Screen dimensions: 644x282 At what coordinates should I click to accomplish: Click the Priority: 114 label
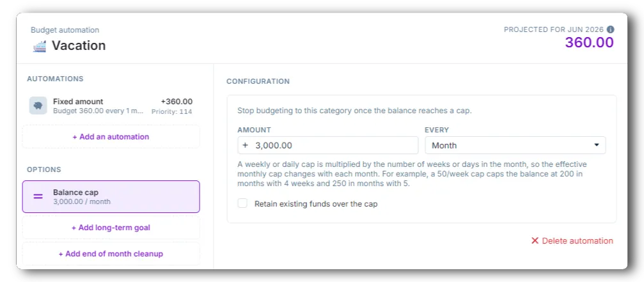tap(171, 112)
